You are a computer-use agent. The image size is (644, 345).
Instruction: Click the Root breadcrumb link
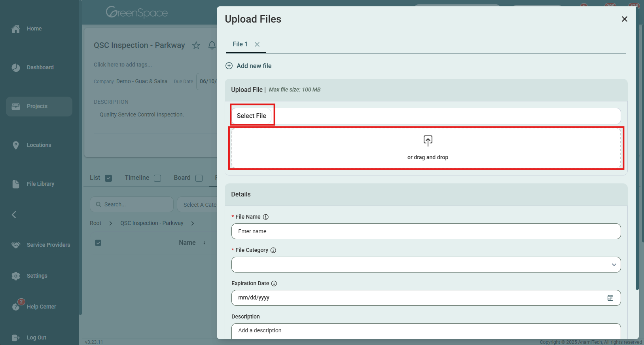click(95, 223)
